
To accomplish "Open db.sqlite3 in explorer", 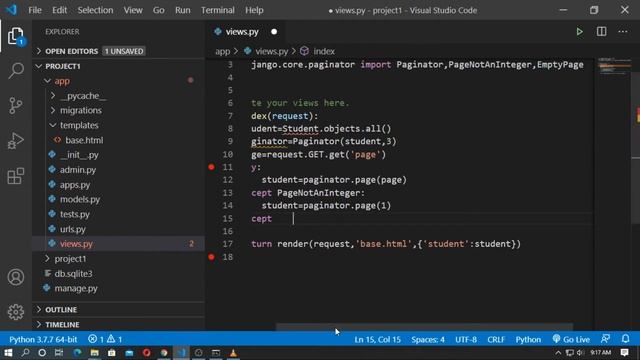I will click(x=118, y=273).
